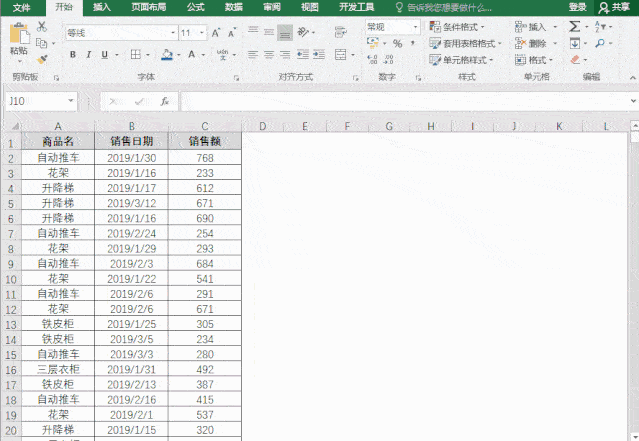Click the Clear eraser icon

pyautogui.click(x=575, y=60)
